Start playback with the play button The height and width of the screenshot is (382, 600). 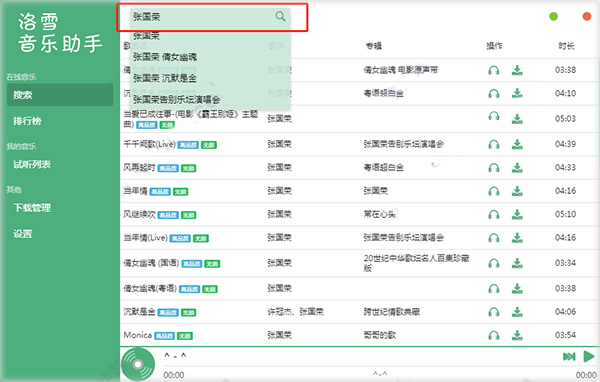point(589,356)
